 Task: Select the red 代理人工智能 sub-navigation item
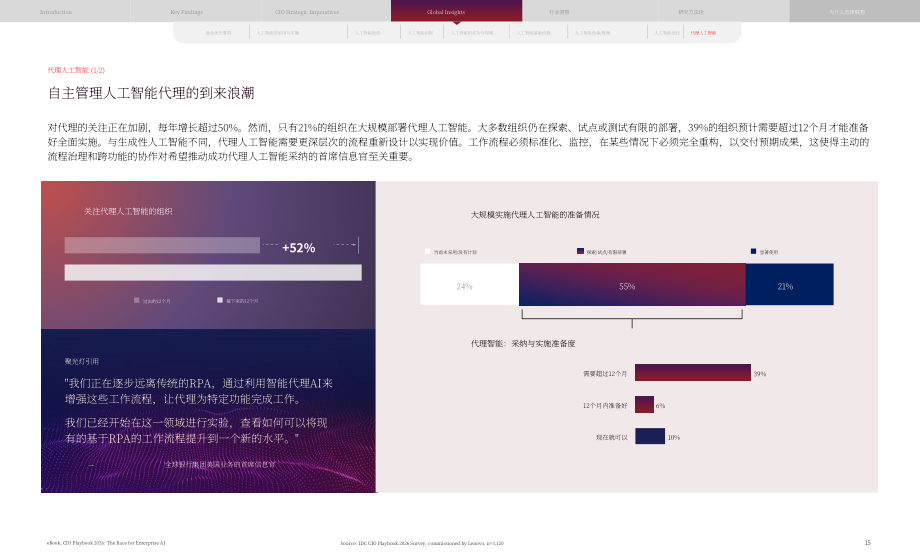click(703, 33)
